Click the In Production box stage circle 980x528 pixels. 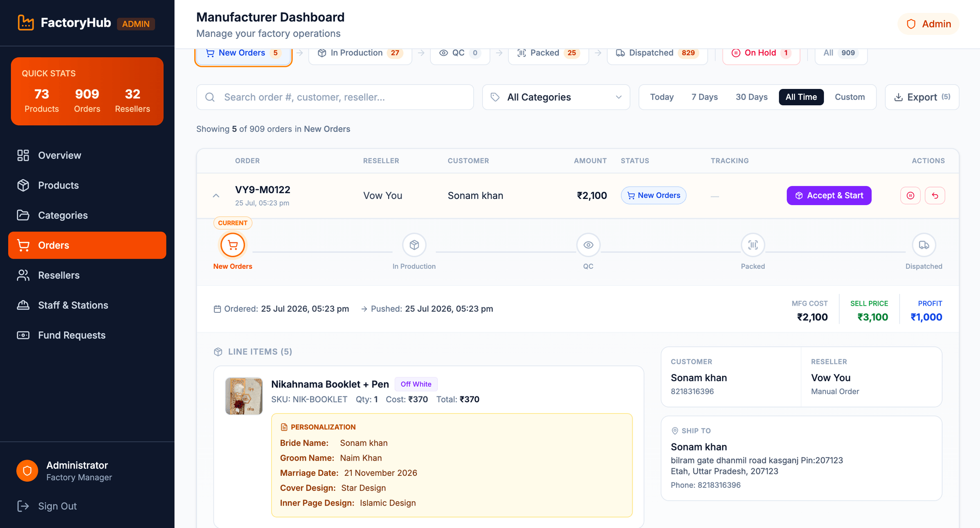pos(414,245)
